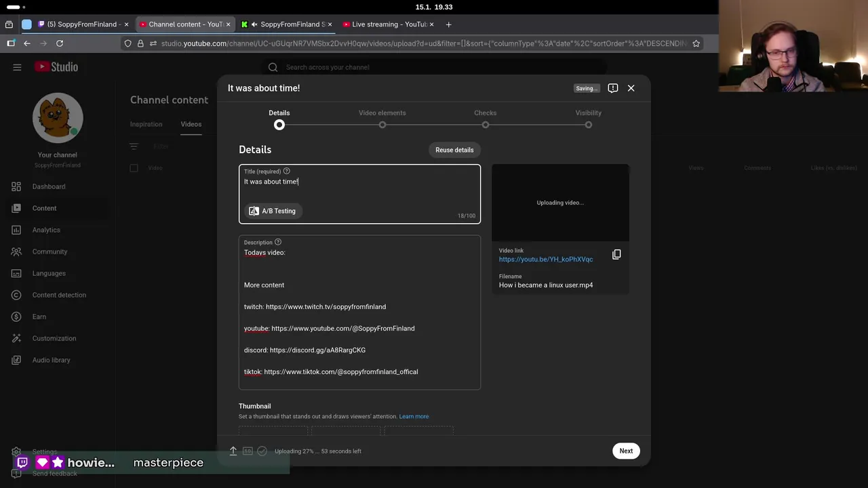Viewport: 868px width, 488px height.
Task: Click the Audio library icon
Action: click(17, 360)
